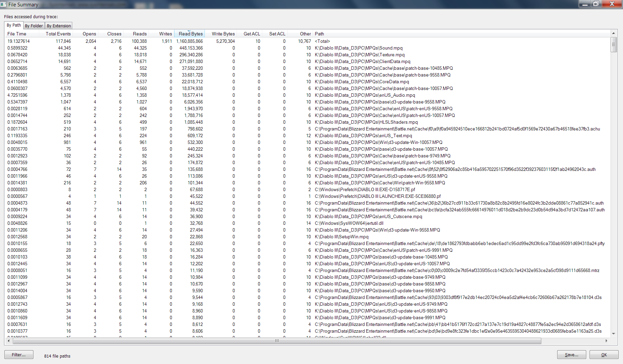Select the base\d3-update-base-9991.MPQ row
Viewport: 623px width, 364px height.
click(308, 317)
